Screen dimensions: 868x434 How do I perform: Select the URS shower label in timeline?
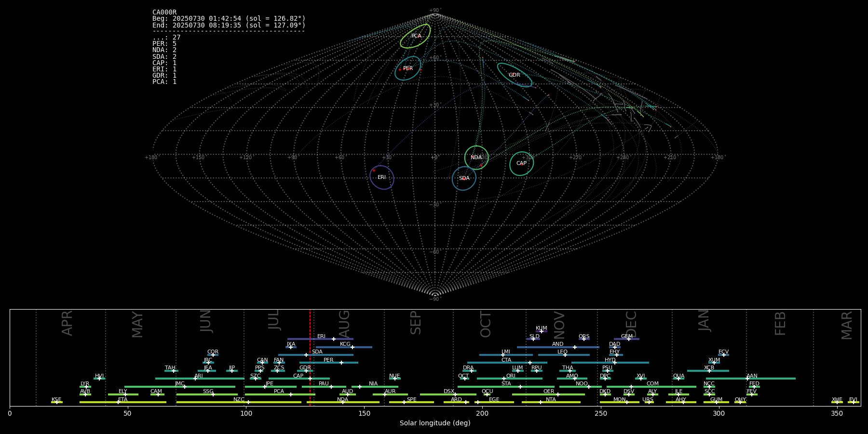point(648,400)
